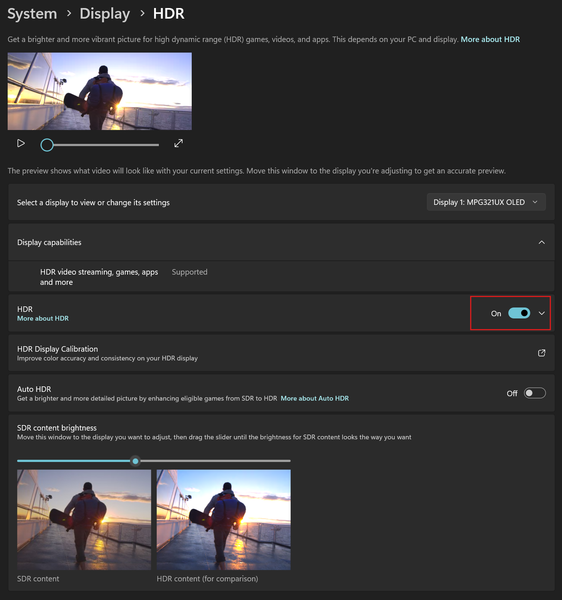Click the video preview seek slider
This screenshot has height=600, width=562.
[99, 145]
